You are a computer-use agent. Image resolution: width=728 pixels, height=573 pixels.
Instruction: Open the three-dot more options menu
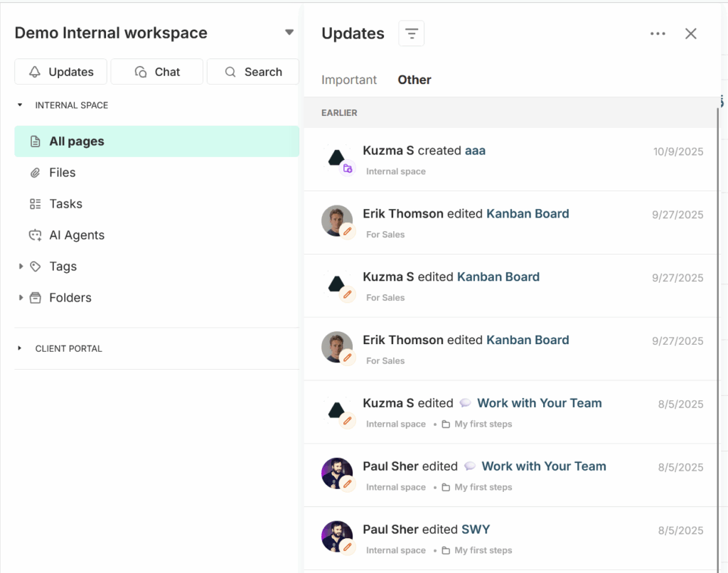tap(658, 33)
